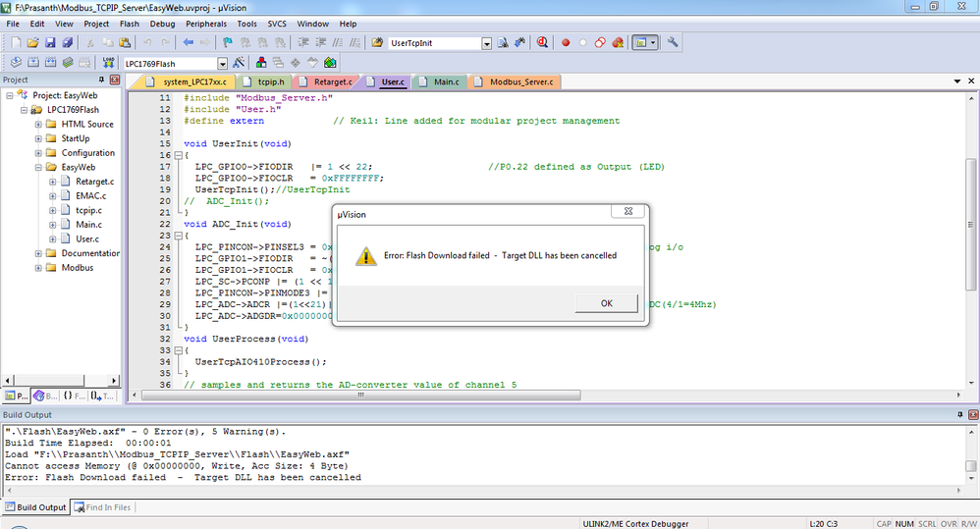Create a new file with the New icon
Screen dimensions: 980x529
click(17, 42)
